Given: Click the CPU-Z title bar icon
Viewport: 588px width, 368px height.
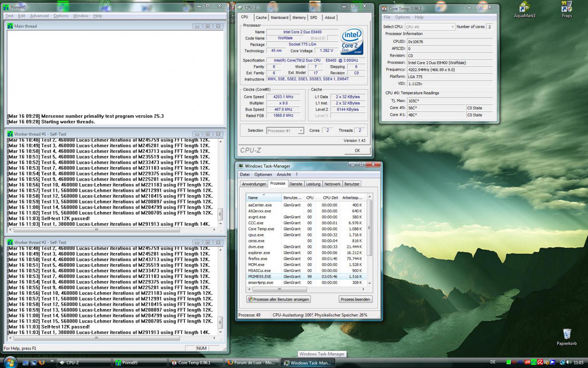Looking at the screenshot, I should point(240,7).
